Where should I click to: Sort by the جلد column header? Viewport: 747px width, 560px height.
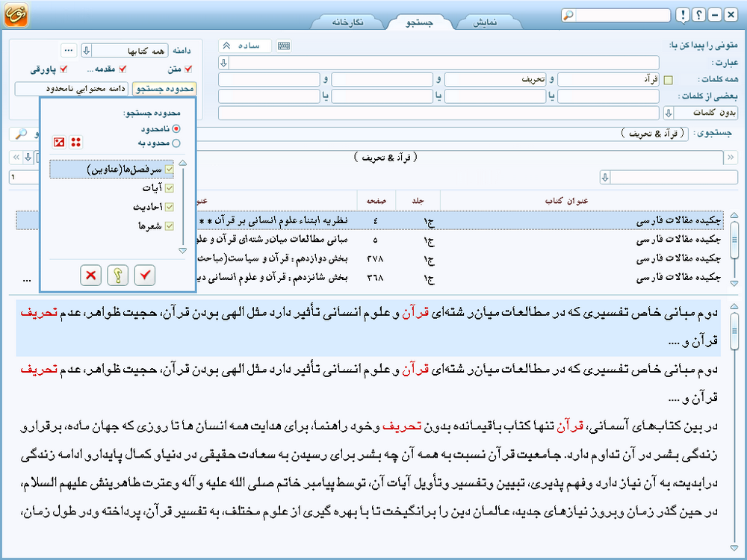tap(418, 201)
